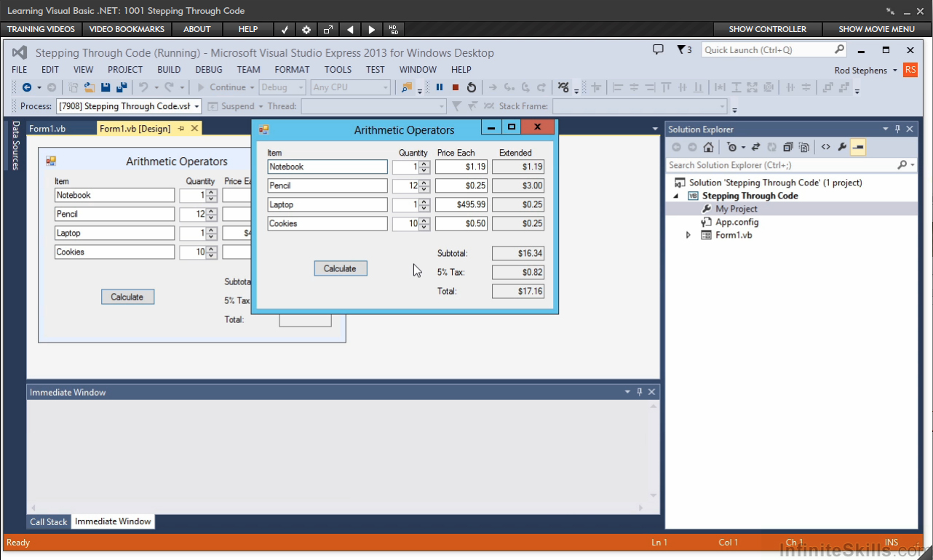Stop debugging with the red square icon
Viewport: 933px width, 560px height.
456,87
